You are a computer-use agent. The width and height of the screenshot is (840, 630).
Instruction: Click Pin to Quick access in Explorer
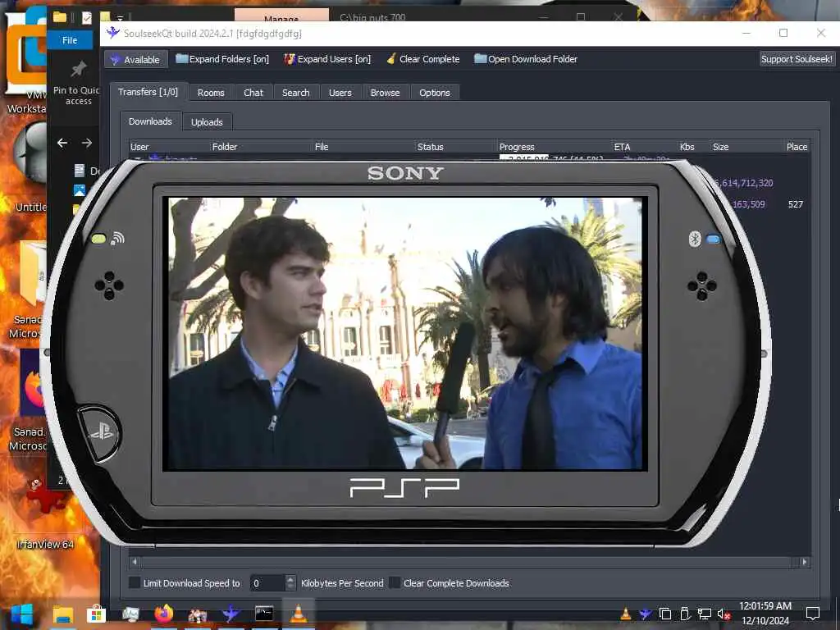click(x=78, y=84)
